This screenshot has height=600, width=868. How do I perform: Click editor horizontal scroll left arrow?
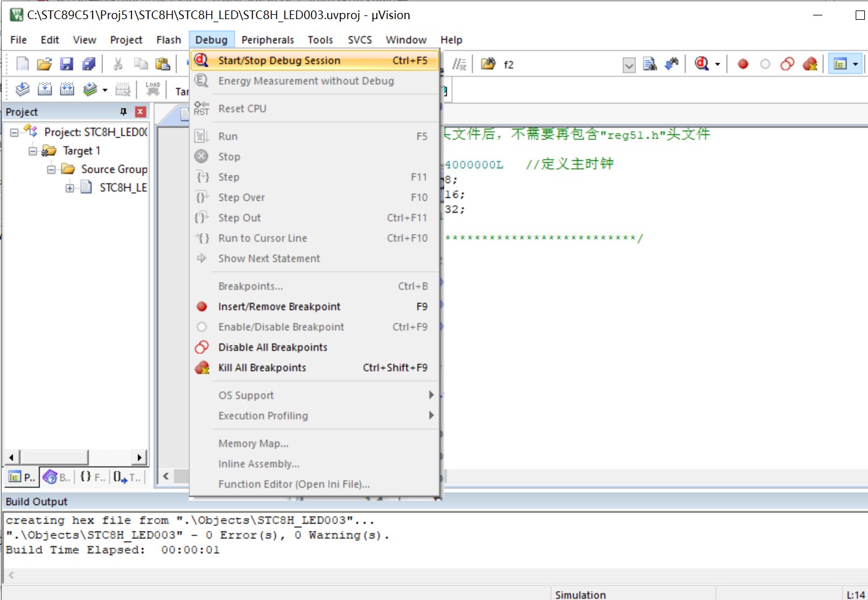pos(165,476)
